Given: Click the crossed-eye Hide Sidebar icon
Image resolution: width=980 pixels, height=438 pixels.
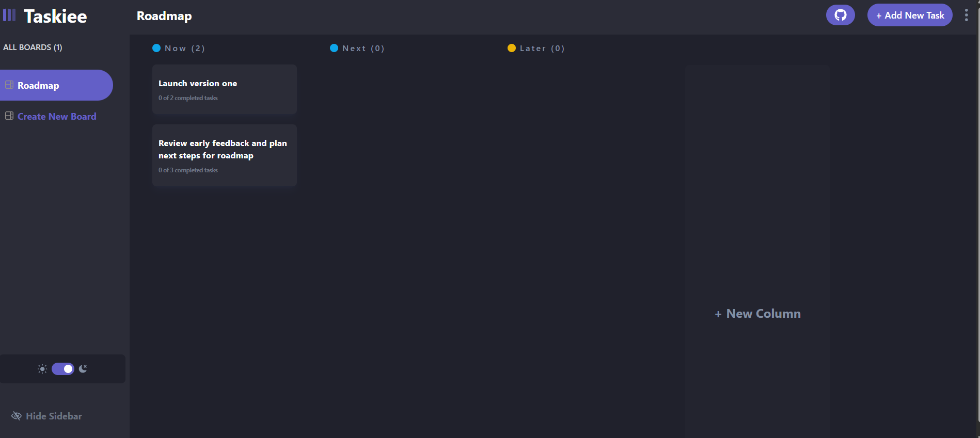Looking at the screenshot, I should (17, 416).
